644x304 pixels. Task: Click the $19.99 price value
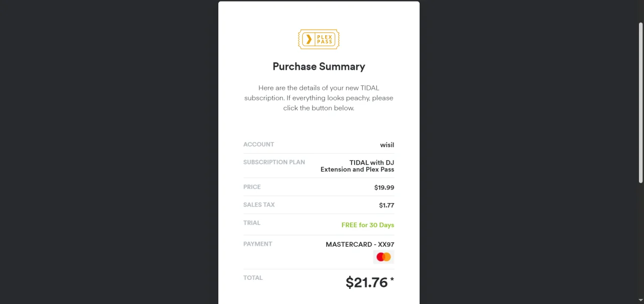coord(384,187)
